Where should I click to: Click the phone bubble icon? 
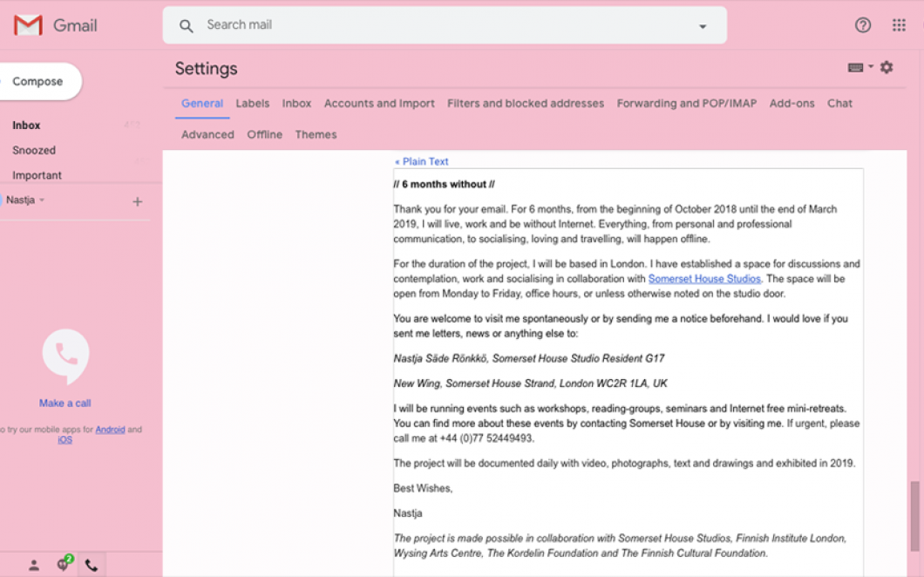click(x=65, y=356)
